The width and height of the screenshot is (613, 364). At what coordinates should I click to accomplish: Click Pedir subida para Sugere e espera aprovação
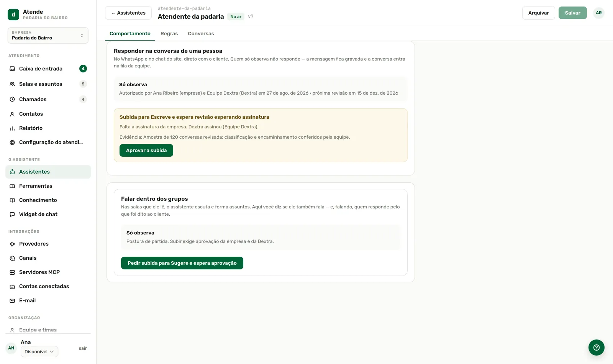(x=182, y=263)
